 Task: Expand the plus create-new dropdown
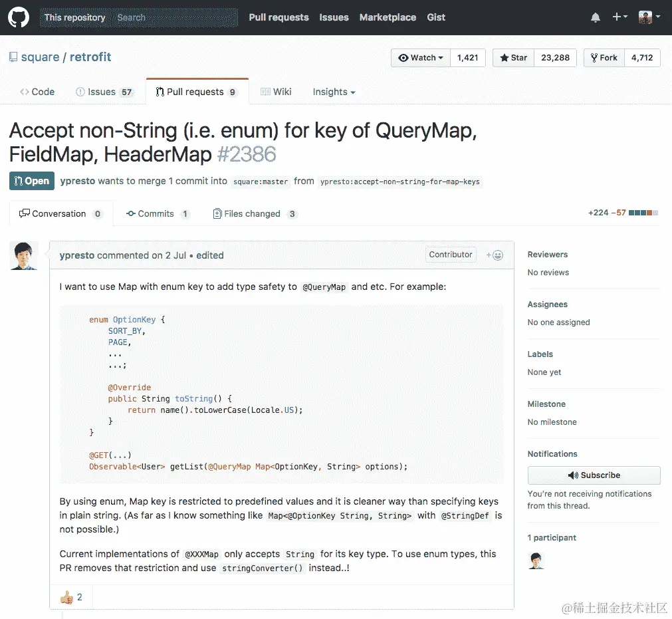(x=619, y=17)
